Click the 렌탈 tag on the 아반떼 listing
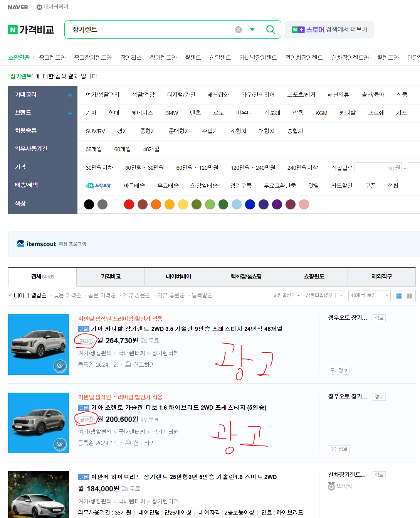 pos(84,477)
